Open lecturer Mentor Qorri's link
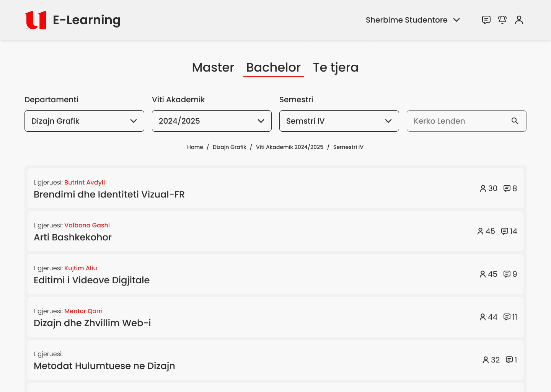This screenshot has height=392, width=551. pos(83,311)
